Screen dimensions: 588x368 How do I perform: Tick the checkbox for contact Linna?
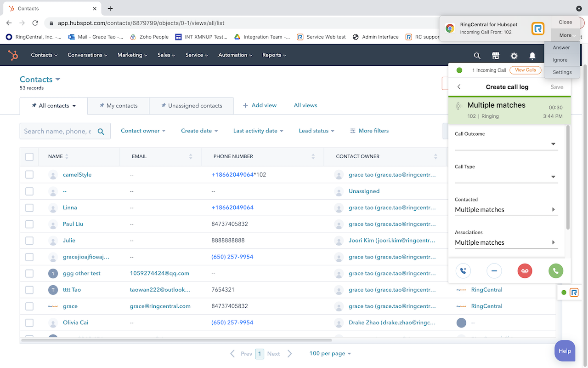click(29, 207)
